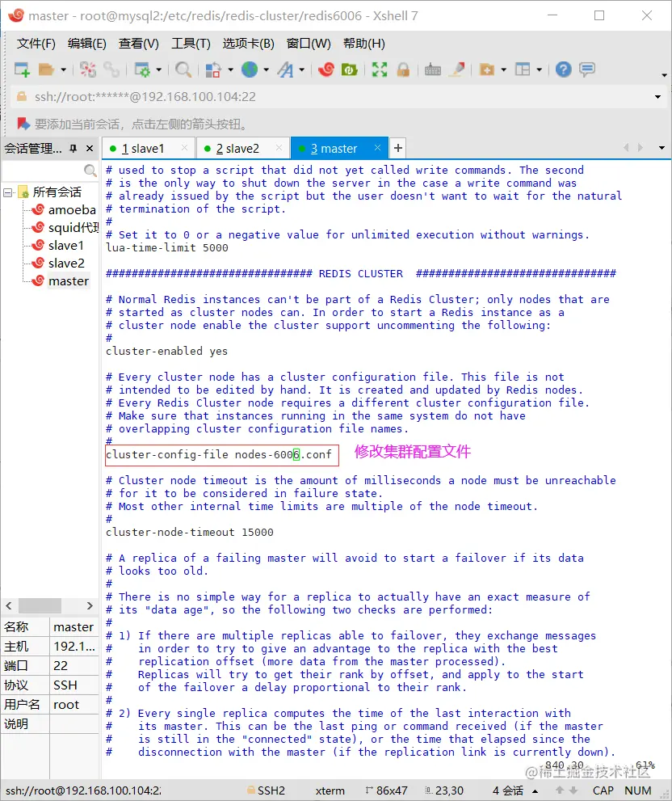
Task: Close the session manager panel
Action: 90,149
